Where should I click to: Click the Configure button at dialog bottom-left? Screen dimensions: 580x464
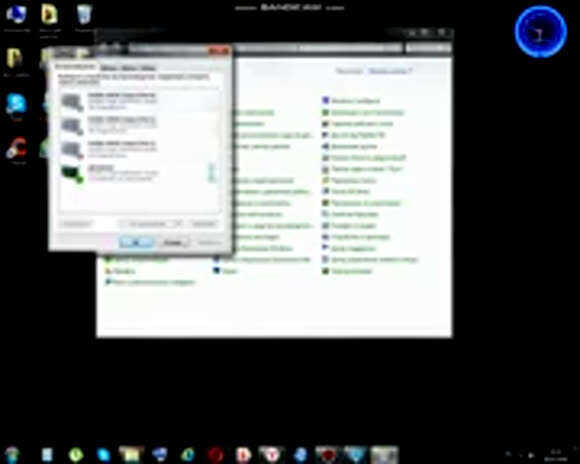[x=76, y=224]
